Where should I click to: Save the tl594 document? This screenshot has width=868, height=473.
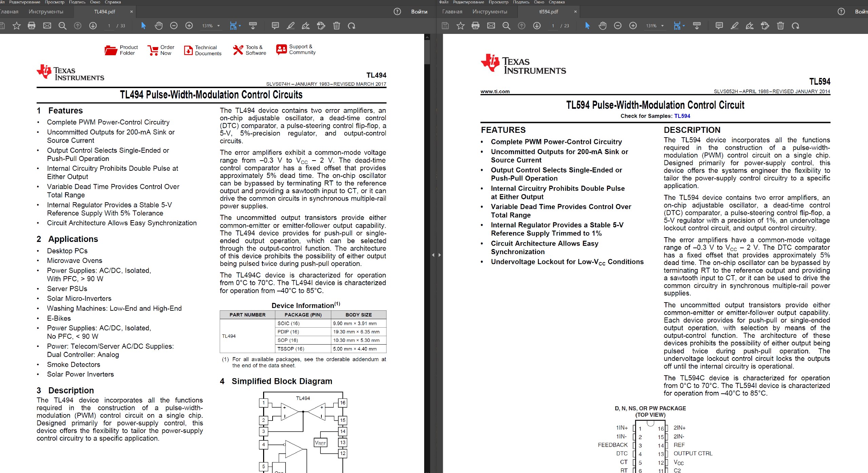tap(445, 26)
